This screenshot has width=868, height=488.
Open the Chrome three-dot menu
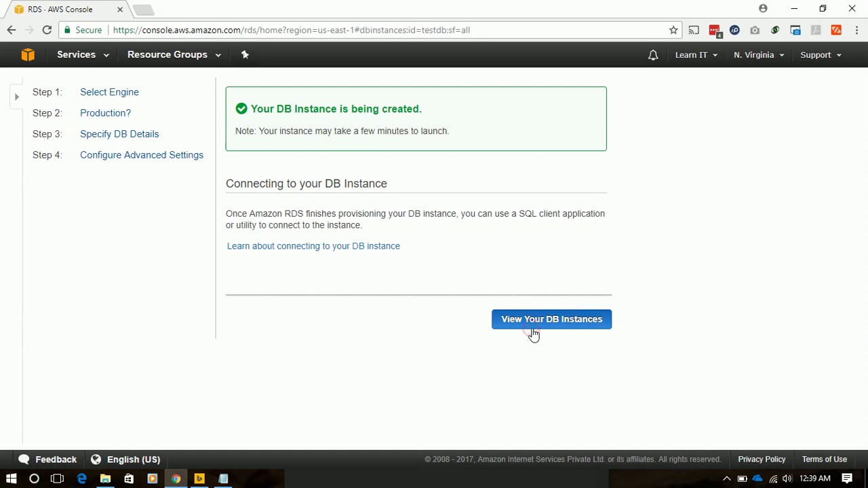(x=856, y=30)
